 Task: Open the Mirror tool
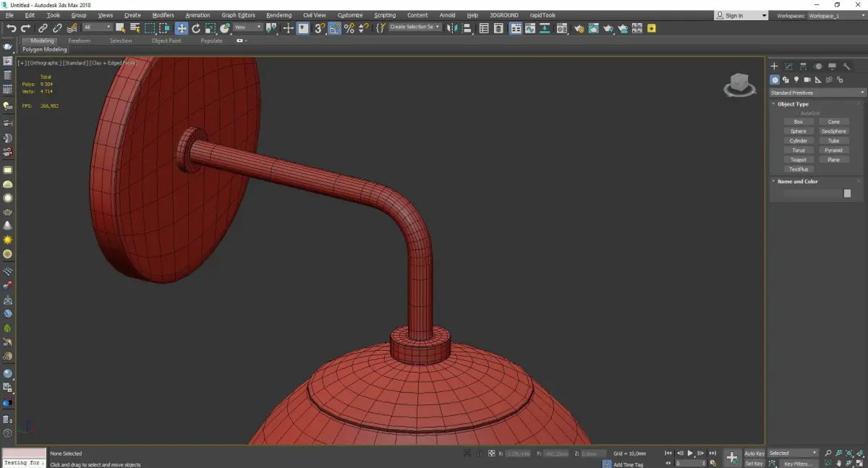[x=452, y=28]
